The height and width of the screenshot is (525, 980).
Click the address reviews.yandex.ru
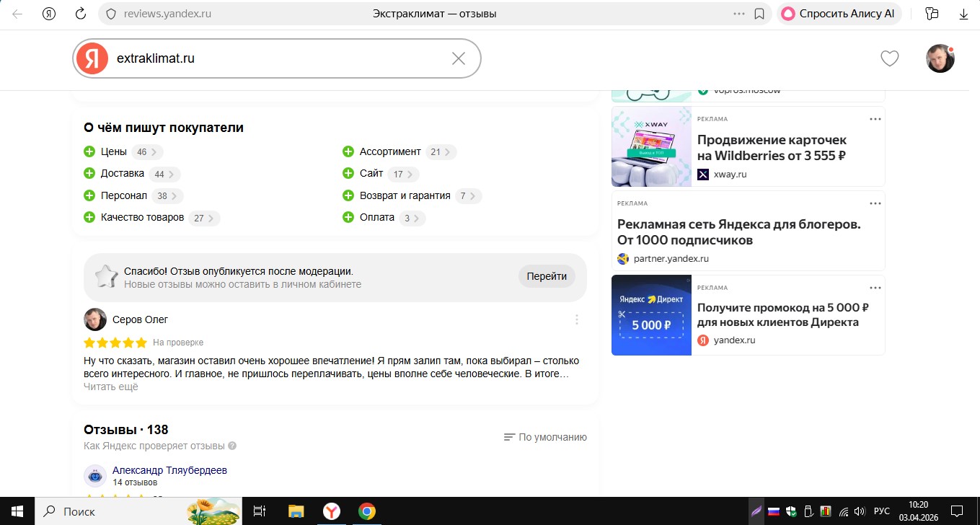[167, 14]
